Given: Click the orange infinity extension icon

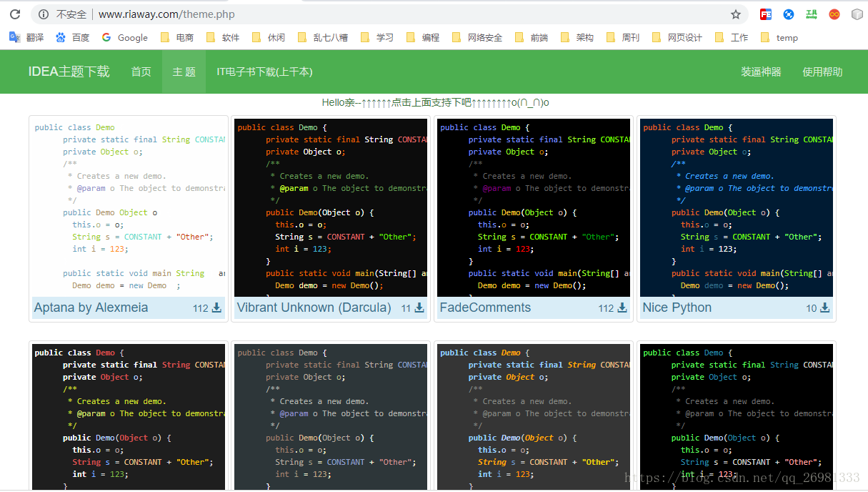Looking at the screenshot, I should click(834, 14).
